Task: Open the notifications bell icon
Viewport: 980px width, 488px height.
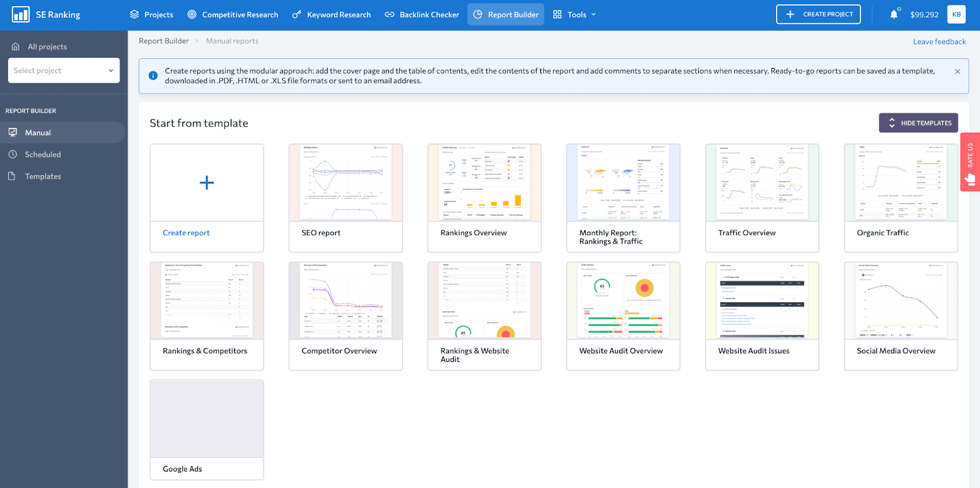Action: pos(894,14)
